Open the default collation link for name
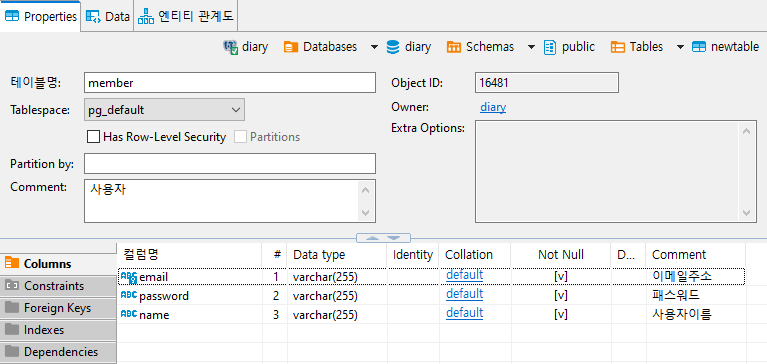 465,313
